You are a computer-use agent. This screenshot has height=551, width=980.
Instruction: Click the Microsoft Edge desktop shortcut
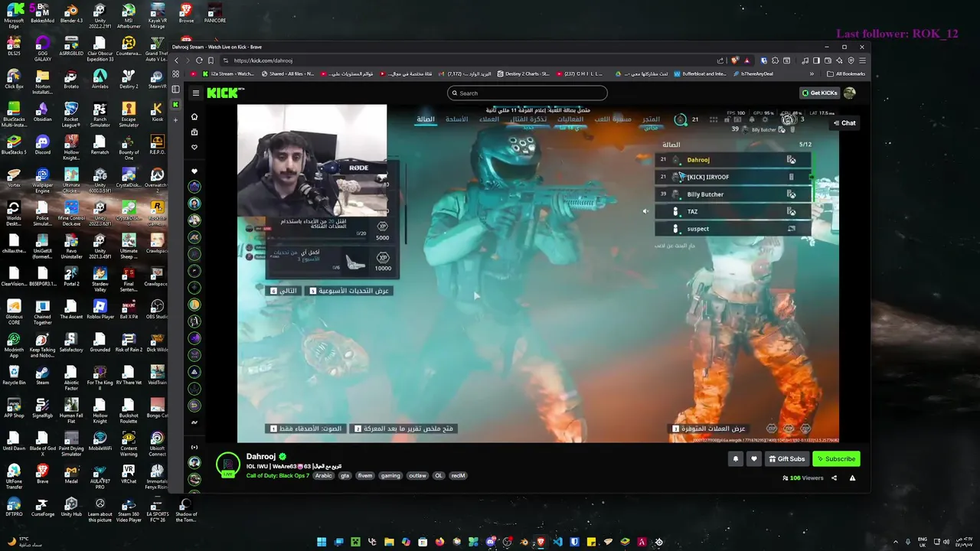[x=14, y=15]
